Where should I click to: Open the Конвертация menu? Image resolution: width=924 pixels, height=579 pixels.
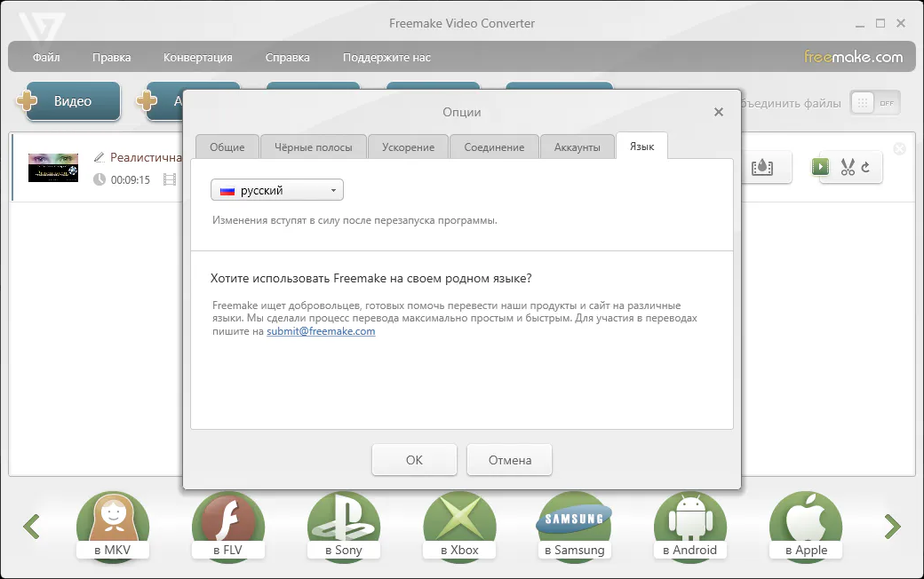coord(197,57)
